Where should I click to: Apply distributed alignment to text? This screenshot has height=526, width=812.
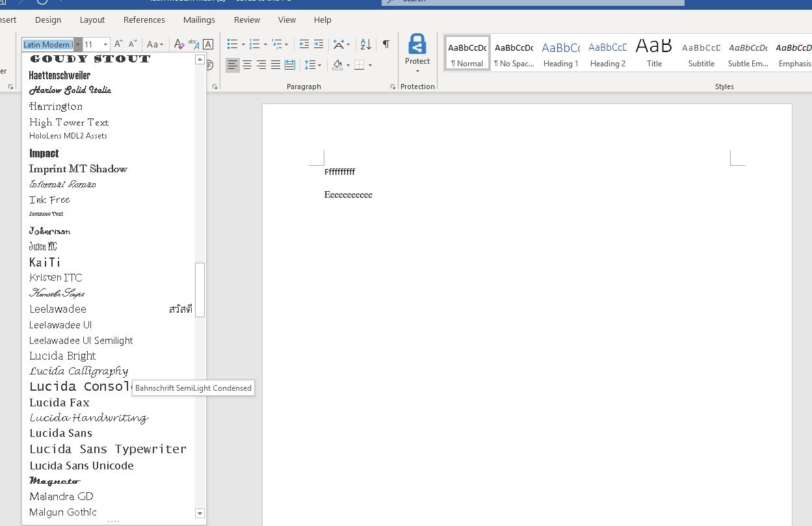pyautogui.click(x=290, y=65)
